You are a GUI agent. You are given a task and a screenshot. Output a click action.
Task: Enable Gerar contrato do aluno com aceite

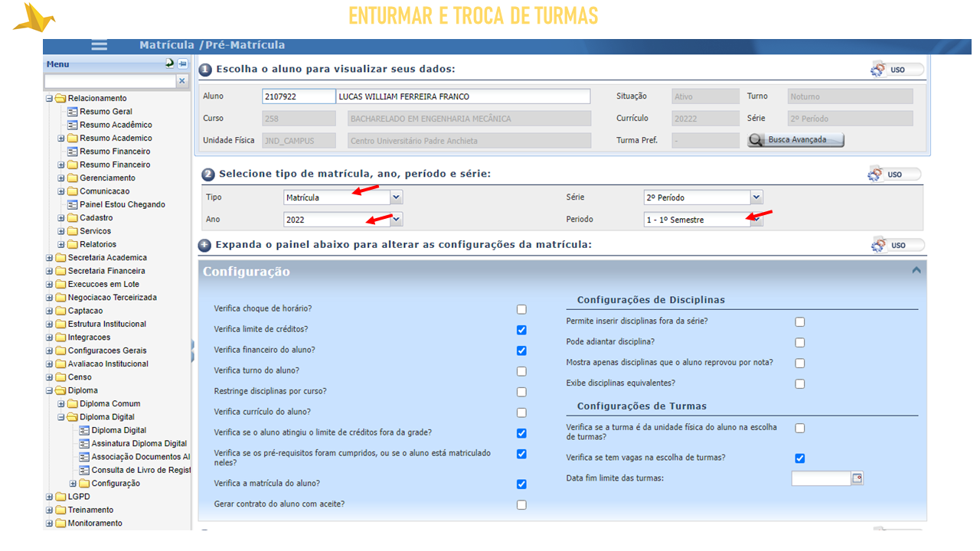point(521,505)
